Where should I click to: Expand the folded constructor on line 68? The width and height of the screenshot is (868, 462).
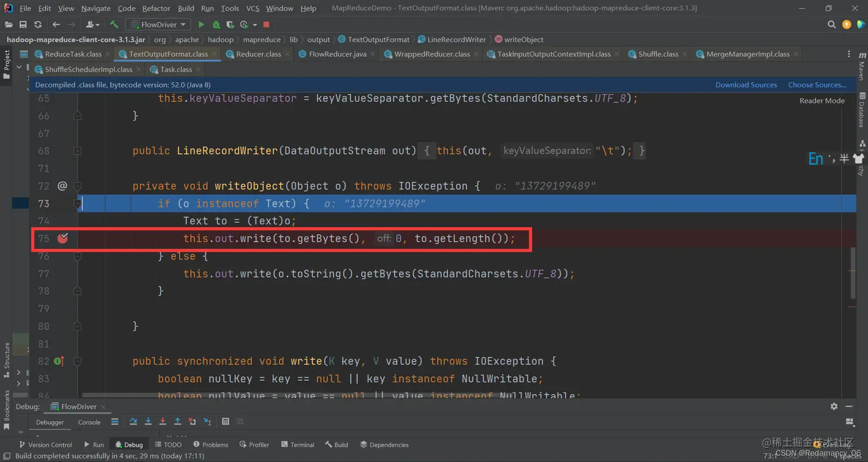77,151
